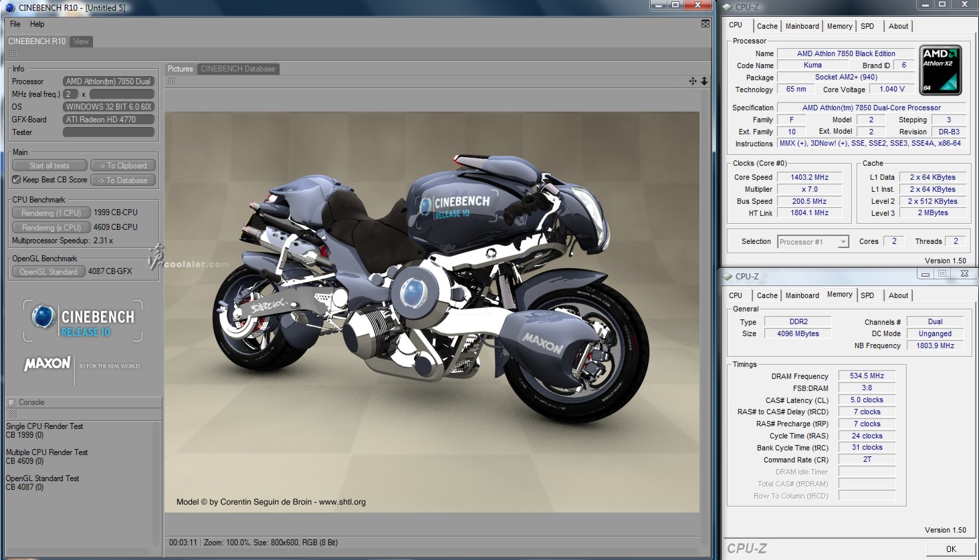Click the layout icon at CINEBENCH top-right corner

pos(705,24)
